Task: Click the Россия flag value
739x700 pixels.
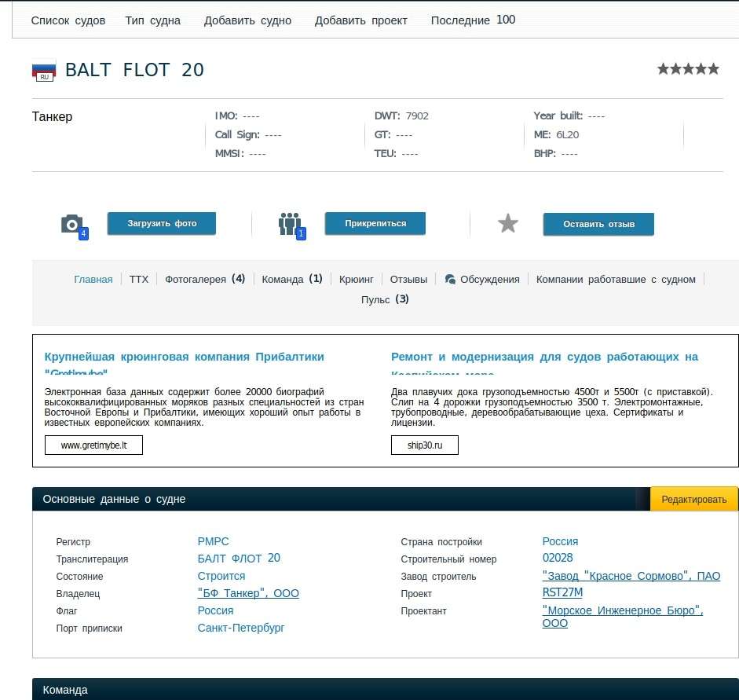Action: coord(215,610)
